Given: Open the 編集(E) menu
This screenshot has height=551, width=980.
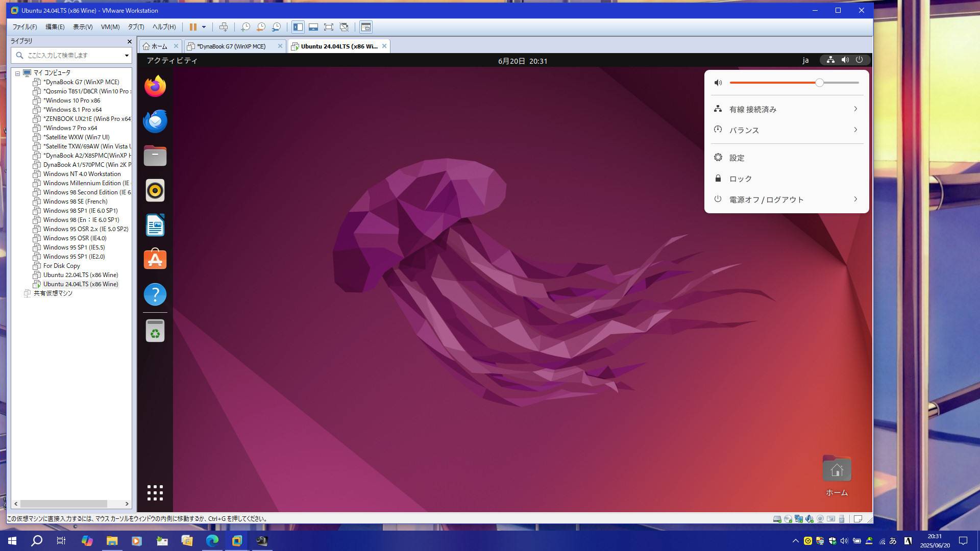Looking at the screenshot, I should 55,27.
